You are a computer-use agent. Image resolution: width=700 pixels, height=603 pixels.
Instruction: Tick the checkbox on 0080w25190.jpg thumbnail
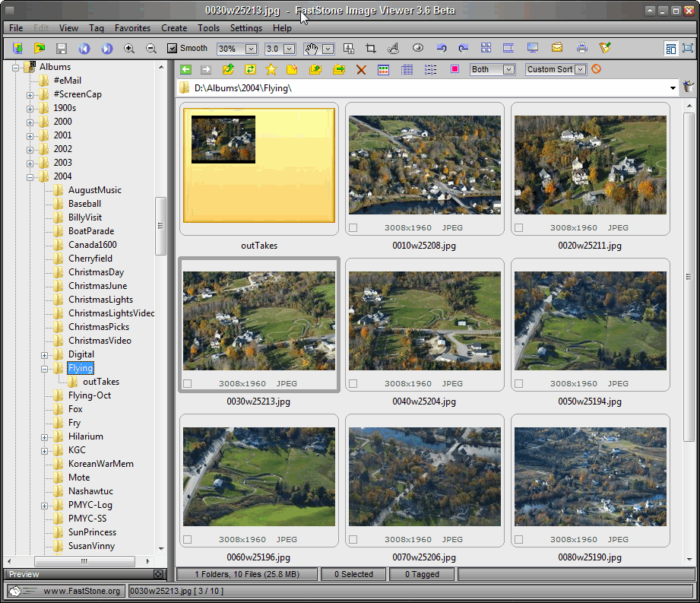[519, 540]
